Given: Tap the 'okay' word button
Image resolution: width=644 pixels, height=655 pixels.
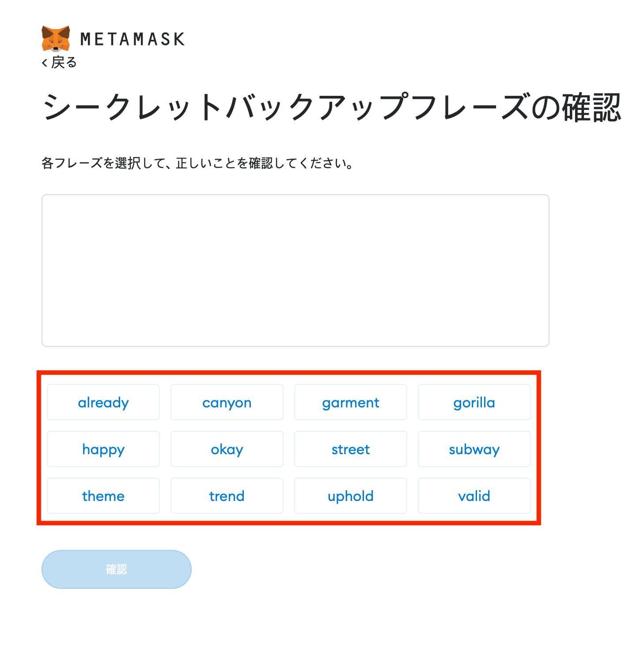Looking at the screenshot, I should click(x=227, y=449).
